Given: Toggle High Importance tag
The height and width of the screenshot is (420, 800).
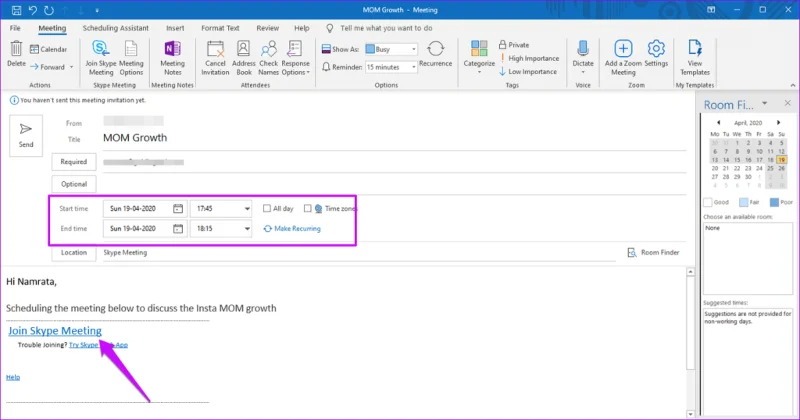Looking at the screenshot, I should [x=529, y=58].
